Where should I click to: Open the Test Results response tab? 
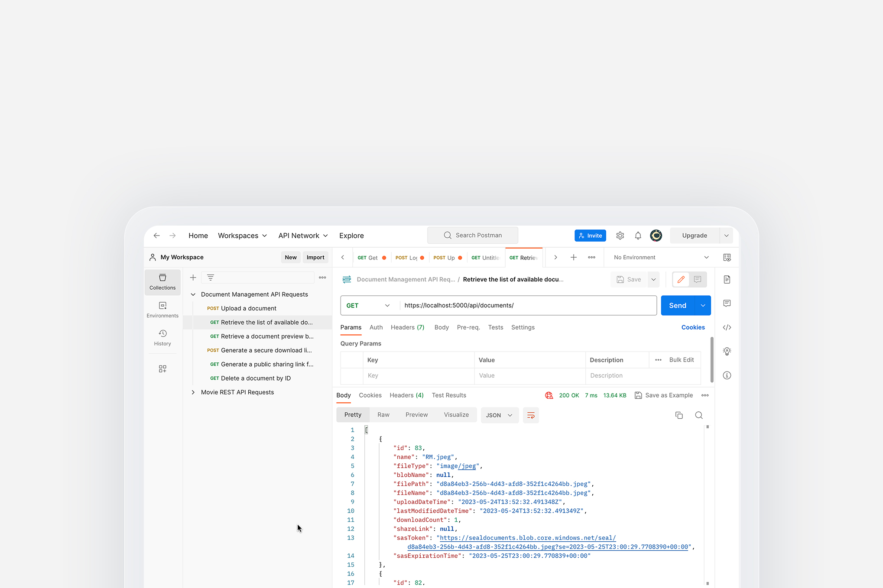449,395
